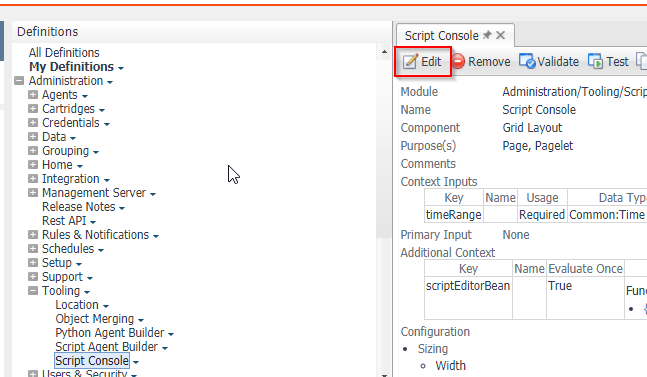This screenshot has height=377, width=647.
Task: Collapse the Tooling tree node
Action: [x=33, y=291]
